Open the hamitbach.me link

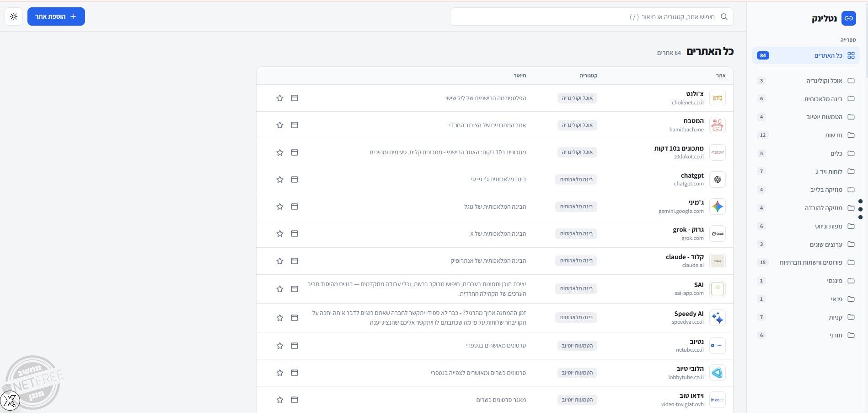[x=686, y=130]
